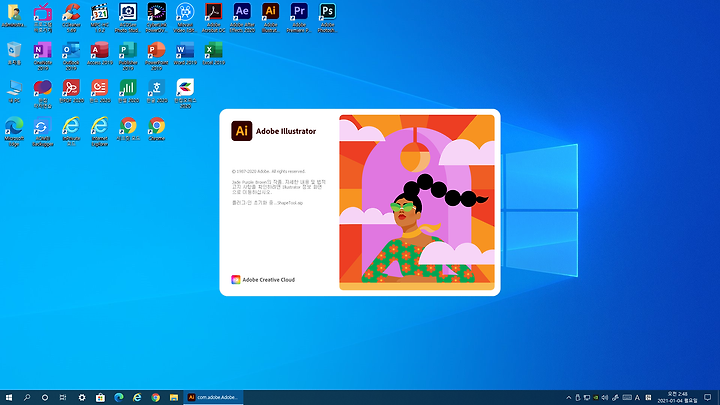The height and width of the screenshot is (405, 720).
Task: Open the Chrome desktop shortcut
Action: point(157,129)
